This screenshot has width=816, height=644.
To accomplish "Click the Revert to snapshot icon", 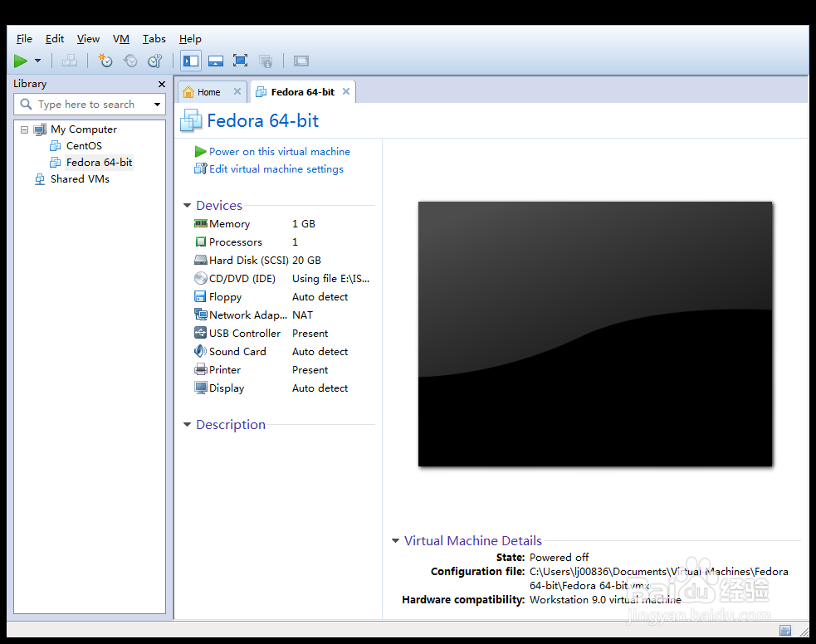I will click(x=130, y=61).
